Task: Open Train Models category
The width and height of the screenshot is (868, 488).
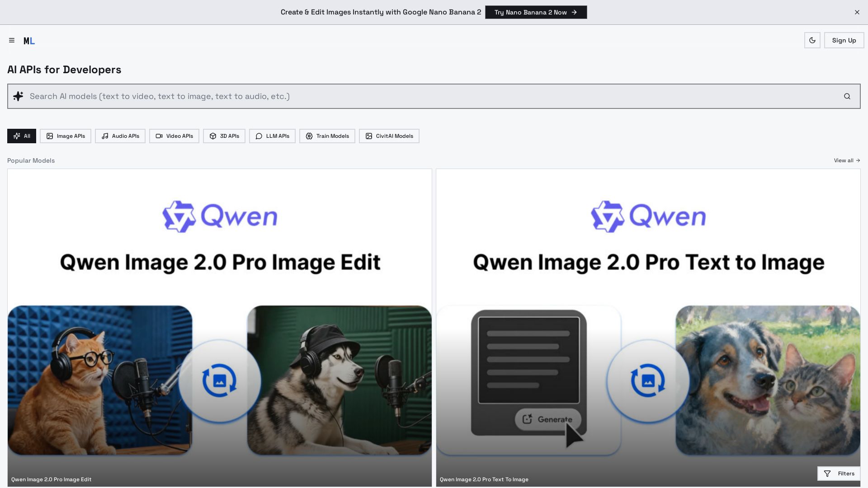Action: pyautogui.click(x=327, y=136)
